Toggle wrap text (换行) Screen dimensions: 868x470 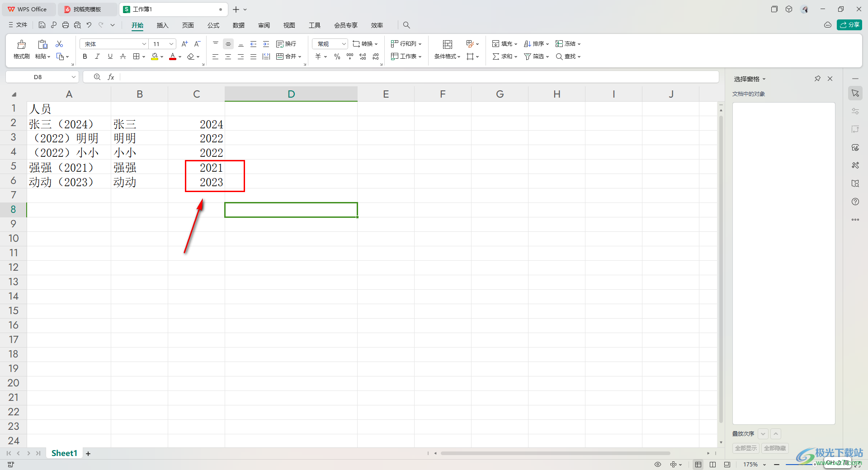pyautogui.click(x=286, y=44)
